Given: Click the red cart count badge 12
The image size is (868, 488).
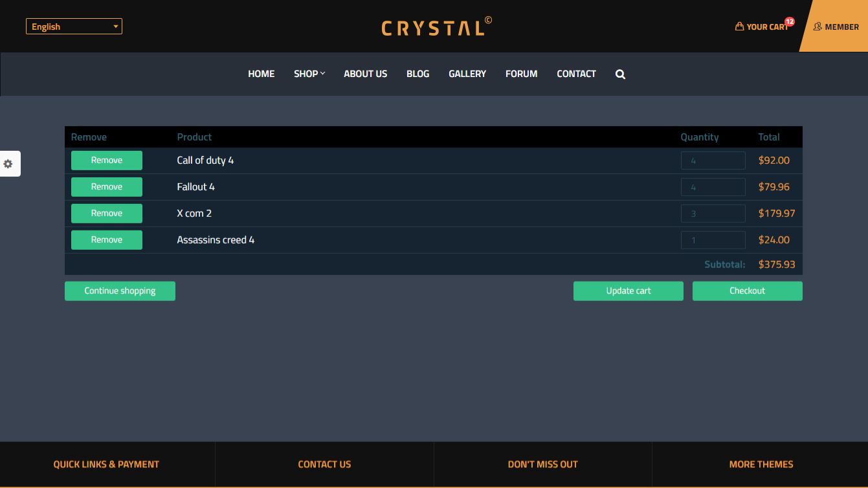Looking at the screenshot, I should 790,21.
